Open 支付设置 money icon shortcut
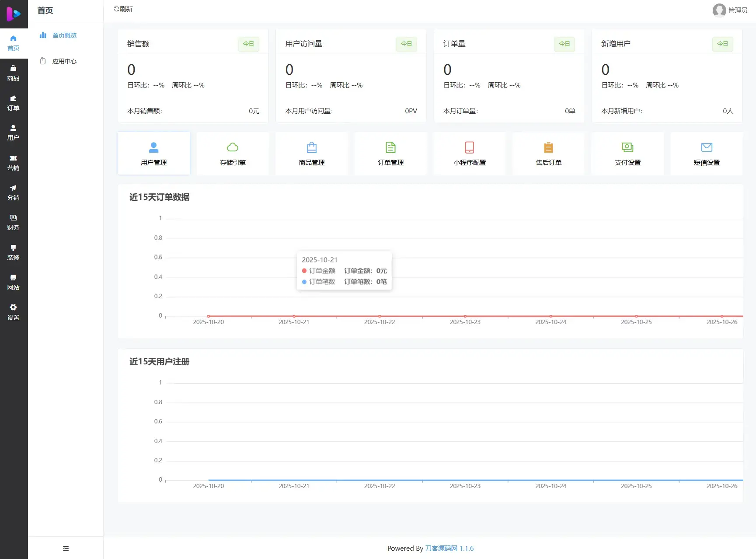The height and width of the screenshot is (559, 756). (627, 154)
